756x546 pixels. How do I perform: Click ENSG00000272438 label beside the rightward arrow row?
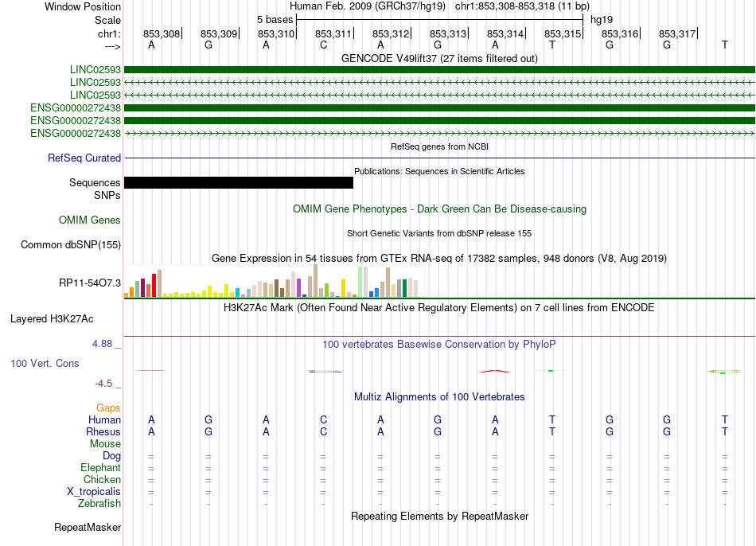(x=76, y=133)
